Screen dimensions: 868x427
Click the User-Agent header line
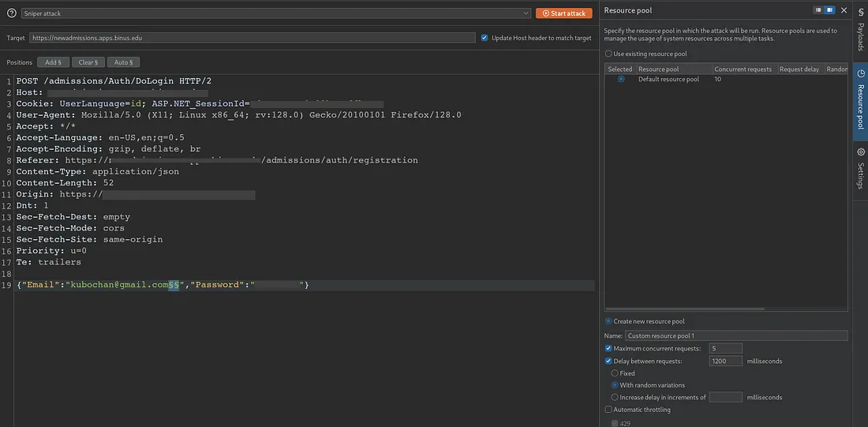click(238, 115)
